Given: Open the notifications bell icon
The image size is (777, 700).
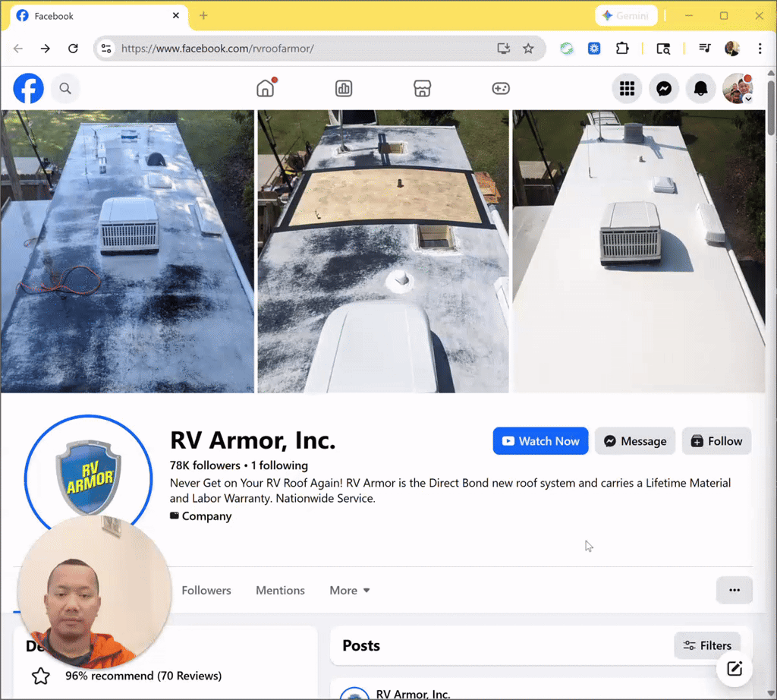Looking at the screenshot, I should click(700, 89).
